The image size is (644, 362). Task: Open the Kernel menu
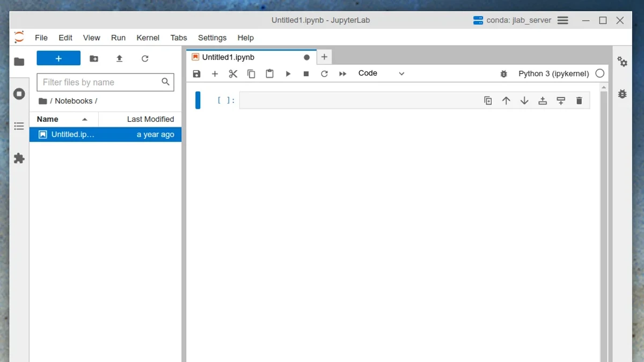click(x=148, y=38)
